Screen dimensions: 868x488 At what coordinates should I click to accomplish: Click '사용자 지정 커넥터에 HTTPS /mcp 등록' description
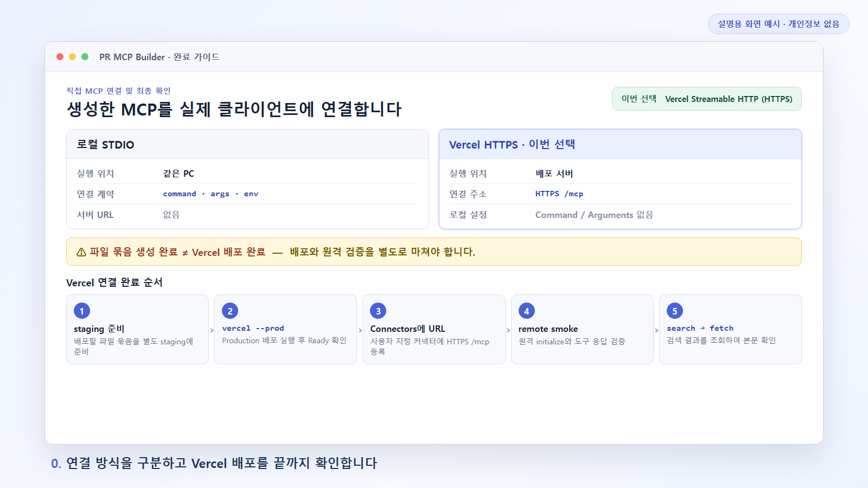(430, 346)
